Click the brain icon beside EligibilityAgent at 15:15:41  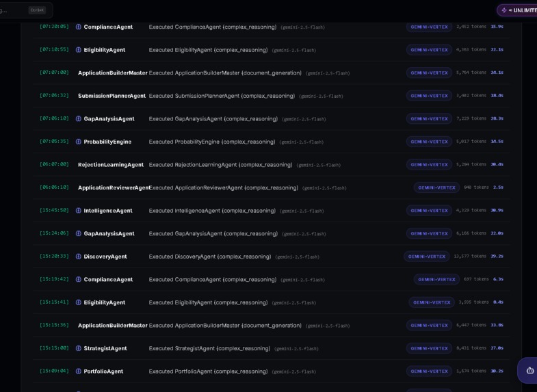pos(79,302)
